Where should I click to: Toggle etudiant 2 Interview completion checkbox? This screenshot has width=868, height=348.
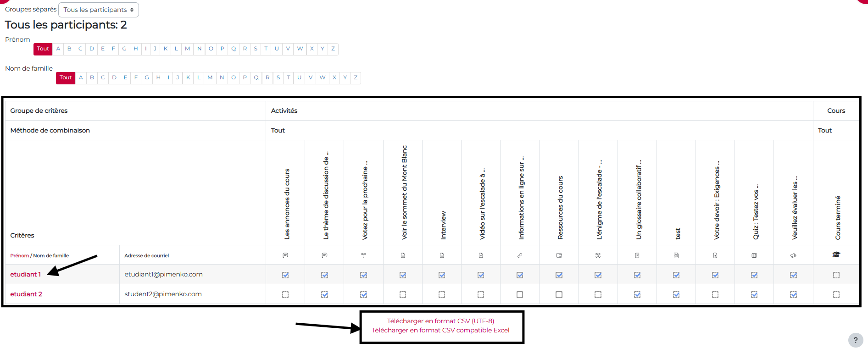(x=442, y=295)
